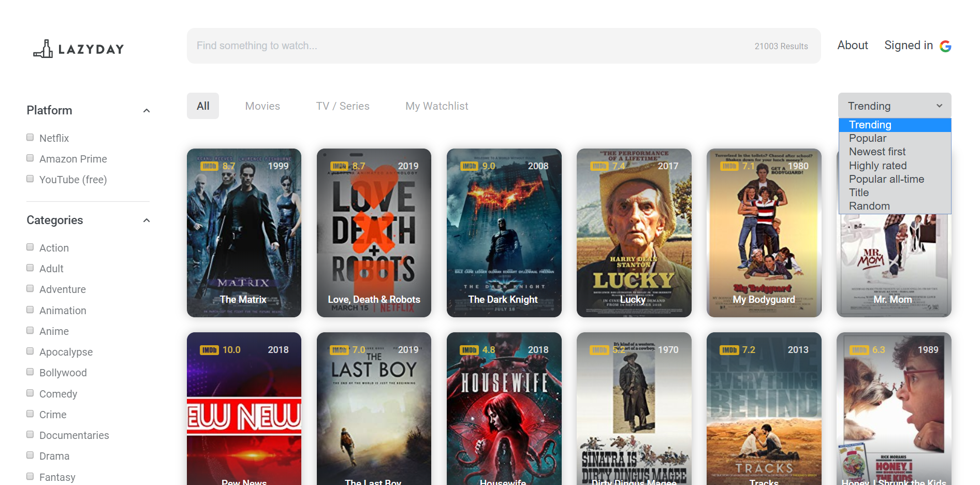Click the Signed in link

[909, 46]
